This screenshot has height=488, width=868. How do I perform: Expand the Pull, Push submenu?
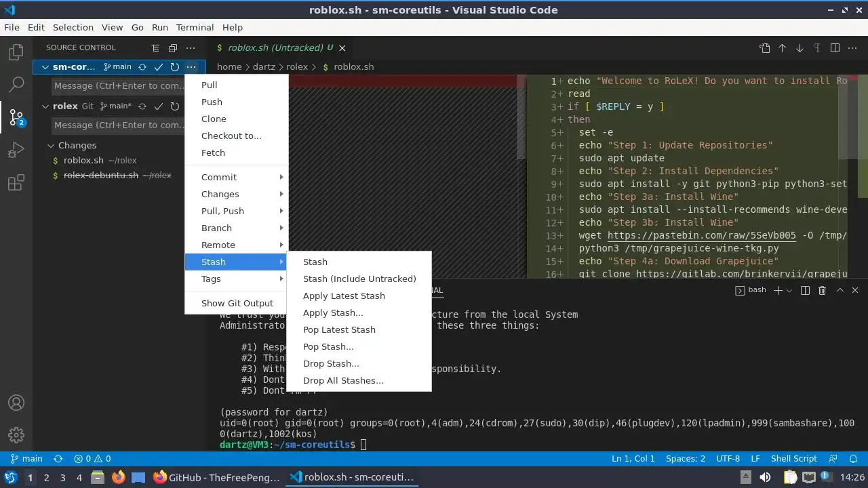click(237, 211)
